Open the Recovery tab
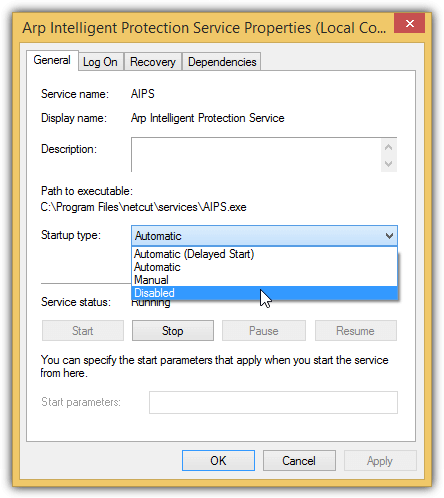 153,62
